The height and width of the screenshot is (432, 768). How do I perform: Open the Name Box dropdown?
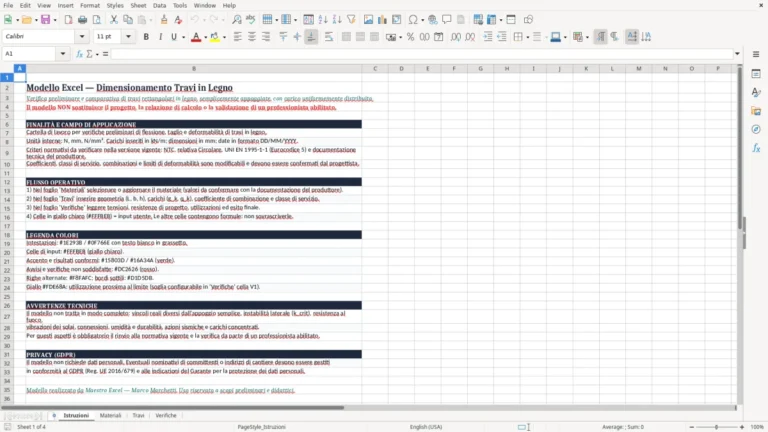tap(63, 54)
